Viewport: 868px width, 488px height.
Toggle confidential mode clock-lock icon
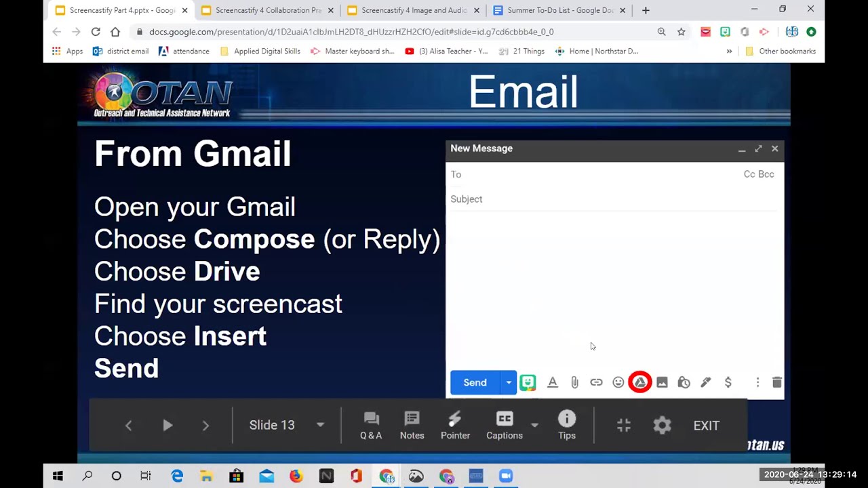coord(684,382)
